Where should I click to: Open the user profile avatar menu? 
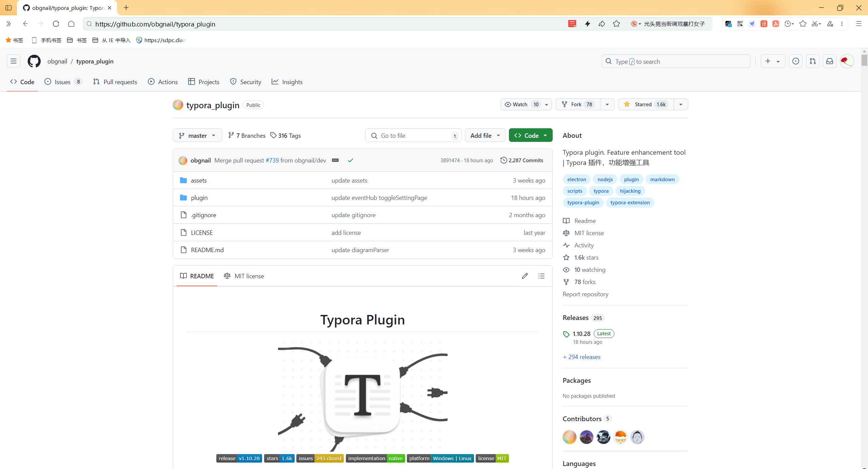pyautogui.click(x=847, y=61)
